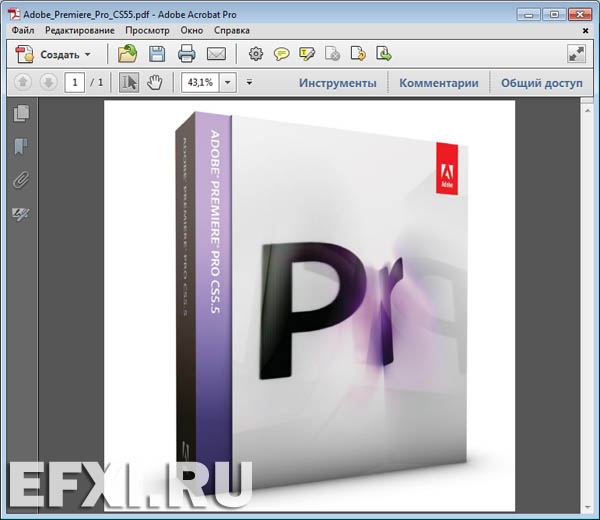600x520 pixels.
Task: Minimize the Acrobat Pro window
Action: (529, 15)
